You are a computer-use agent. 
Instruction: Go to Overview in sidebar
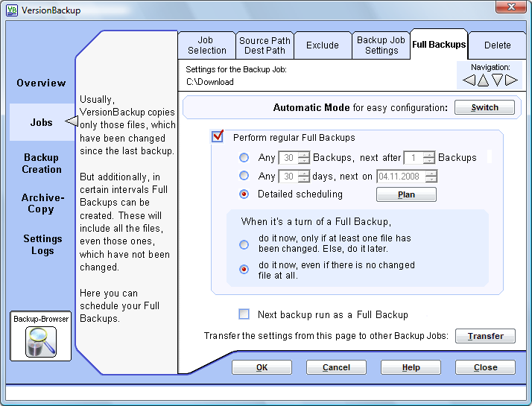(42, 83)
